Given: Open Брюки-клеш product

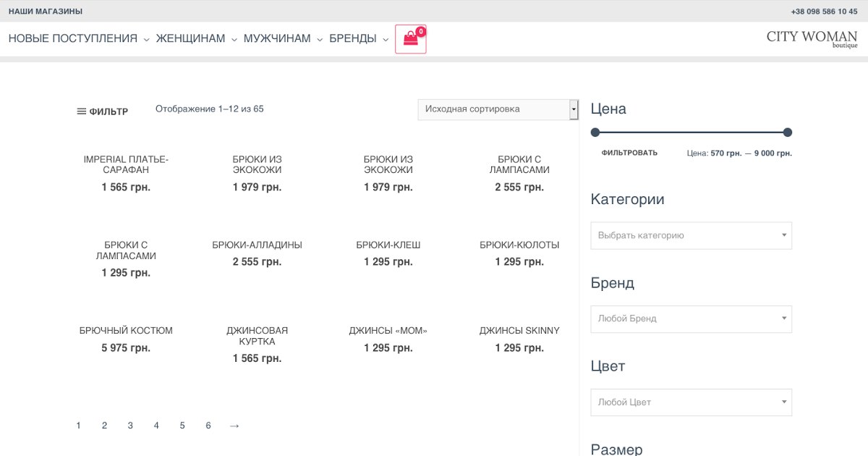Looking at the screenshot, I should [388, 245].
